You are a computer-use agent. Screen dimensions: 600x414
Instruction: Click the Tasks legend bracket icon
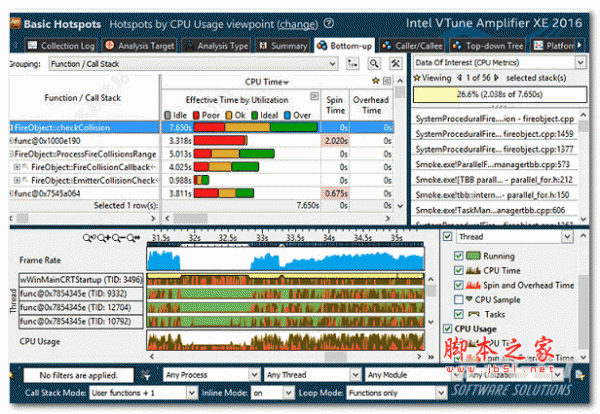(x=473, y=314)
